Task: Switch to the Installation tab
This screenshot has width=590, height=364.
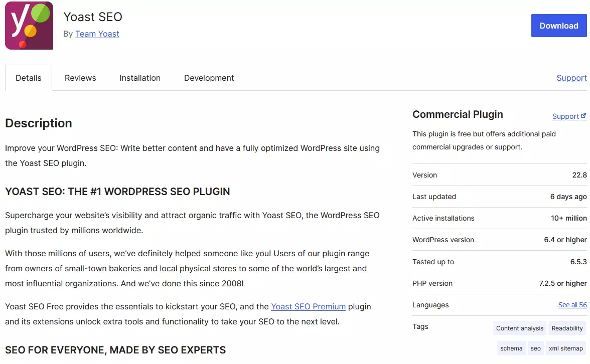Action: pos(140,78)
